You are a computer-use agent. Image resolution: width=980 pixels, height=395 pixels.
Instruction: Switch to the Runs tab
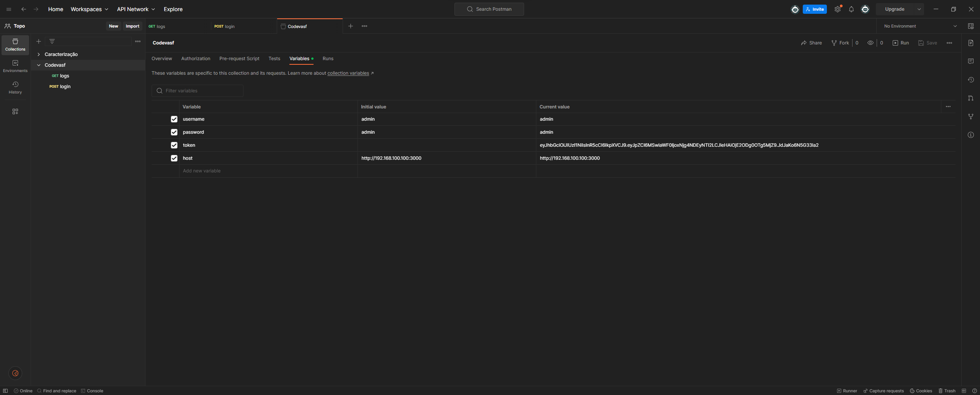pos(328,59)
